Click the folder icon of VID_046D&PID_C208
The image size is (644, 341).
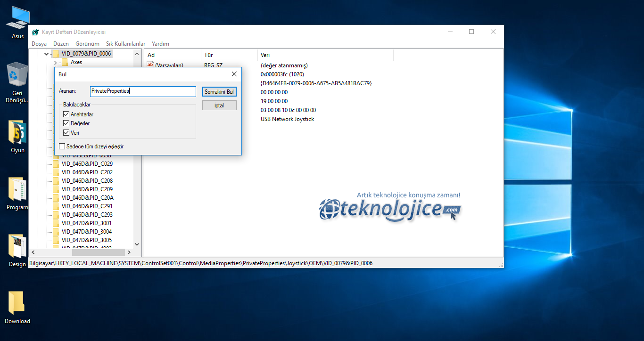pyautogui.click(x=56, y=181)
